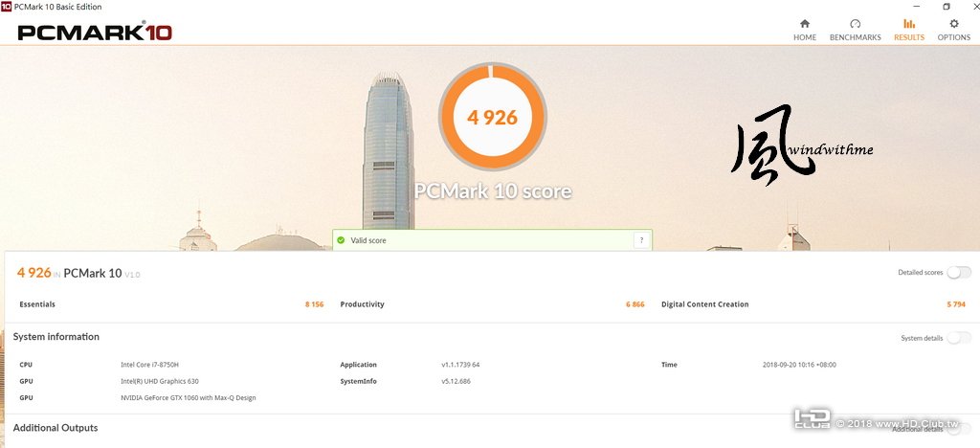Click the 4 926 score circle
Viewport: 980px width, 448px height.
pyautogui.click(x=493, y=117)
